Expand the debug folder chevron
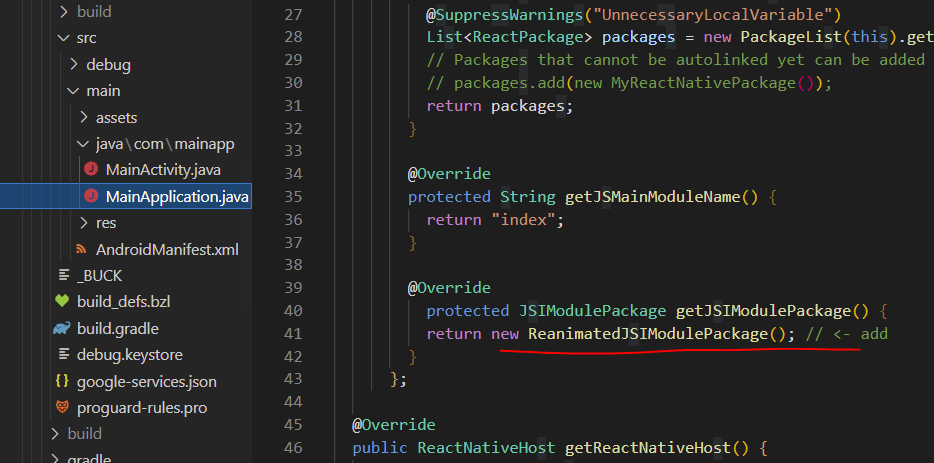Viewport: 934px width, 463px height. (x=73, y=64)
